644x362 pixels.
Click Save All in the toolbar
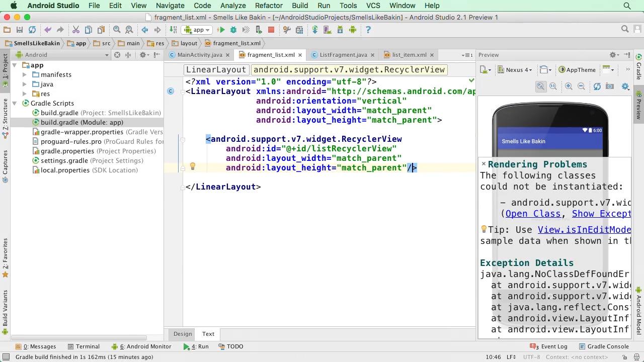coord(20,30)
